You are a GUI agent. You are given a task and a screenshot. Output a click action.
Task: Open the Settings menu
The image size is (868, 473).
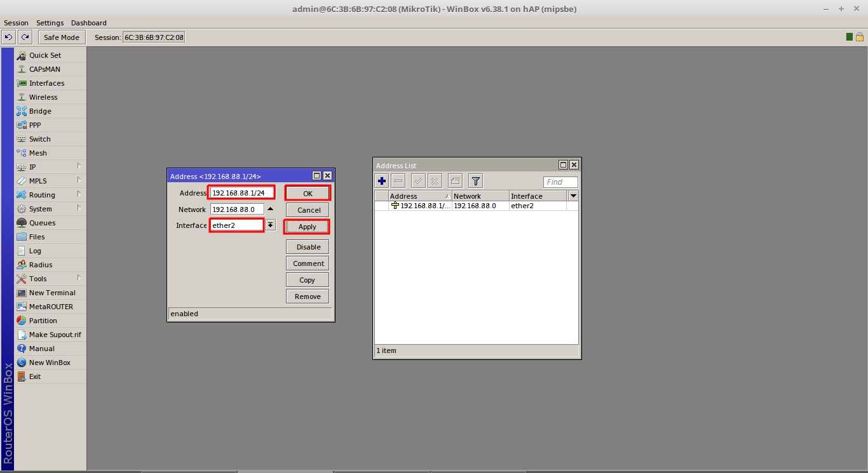pos(50,23)
